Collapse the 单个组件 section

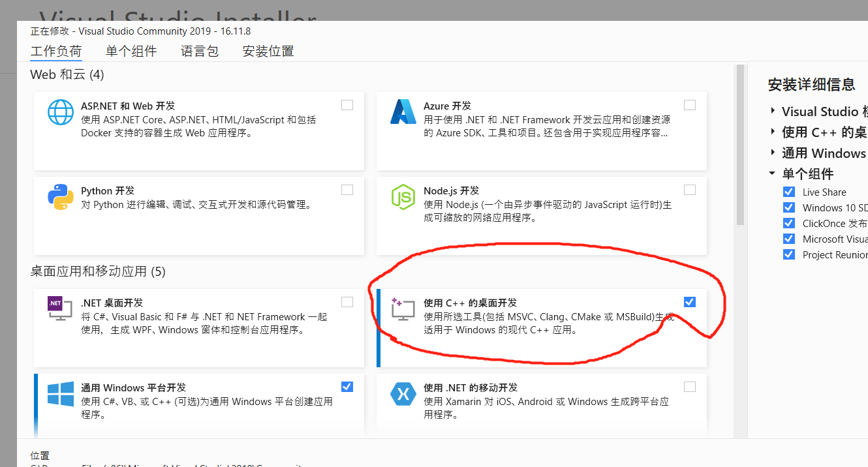tap(773, 173)
